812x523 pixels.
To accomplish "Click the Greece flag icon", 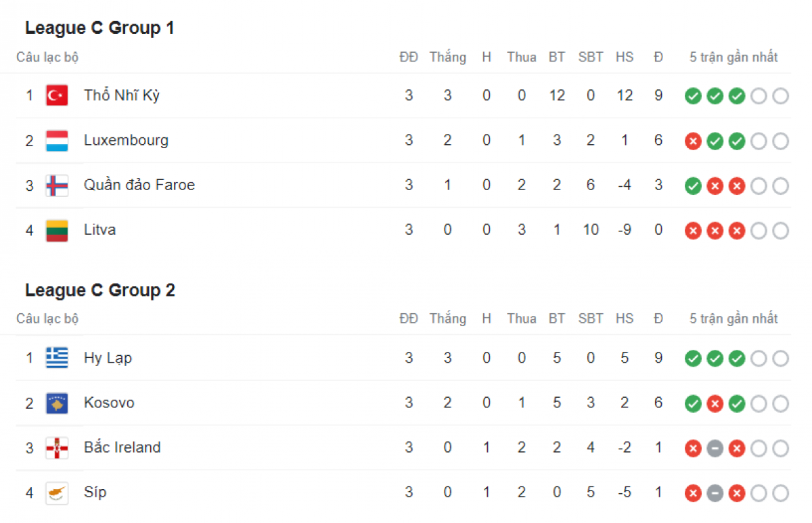I will pyautogui.click(x=57, y=358).
